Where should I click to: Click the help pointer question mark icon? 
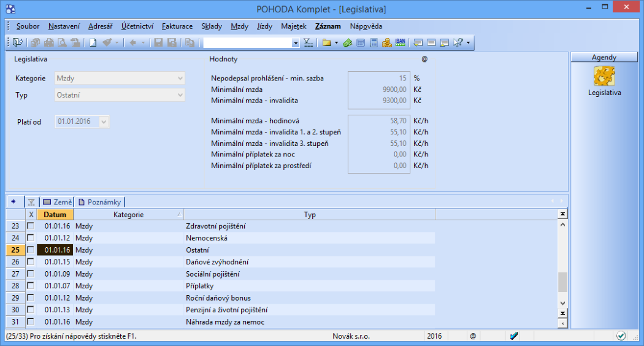tap(458, 42)
